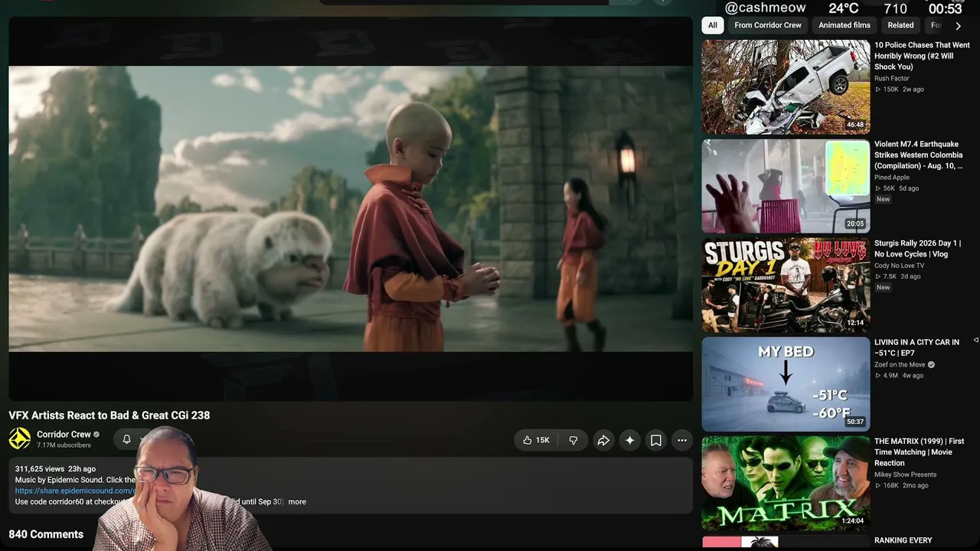This screenshot has width=980, height=551.
Task: Click the title 'Violent M7.4 Earthquake Strikes Western Colombia'
Action: pos(919,155)
